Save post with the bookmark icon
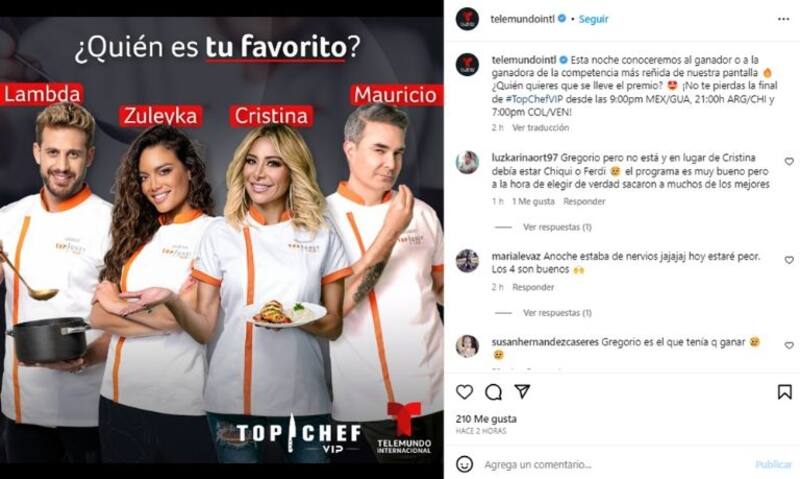 [785, 392]
